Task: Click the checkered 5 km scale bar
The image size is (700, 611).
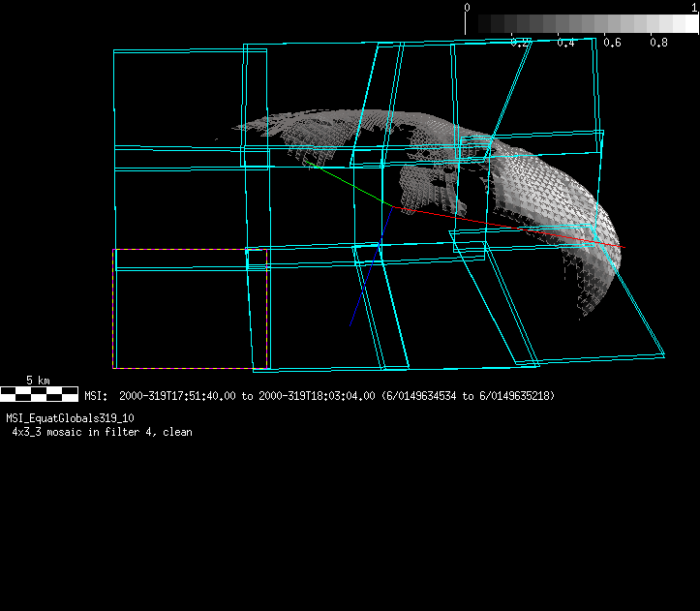Action: [39, 393]
